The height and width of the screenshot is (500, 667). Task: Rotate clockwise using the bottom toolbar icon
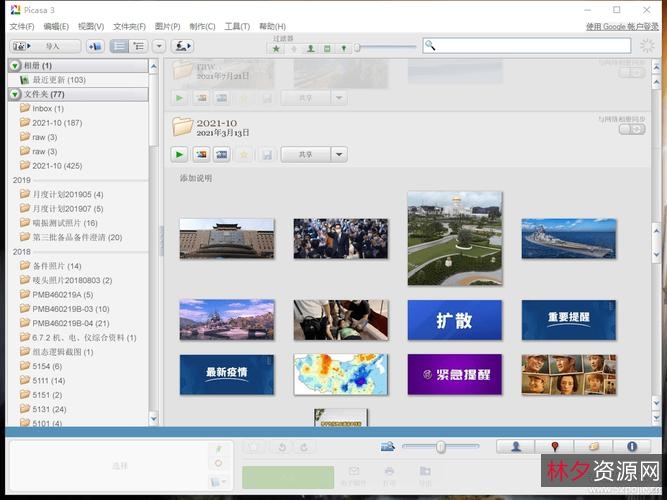coord(304,447)
